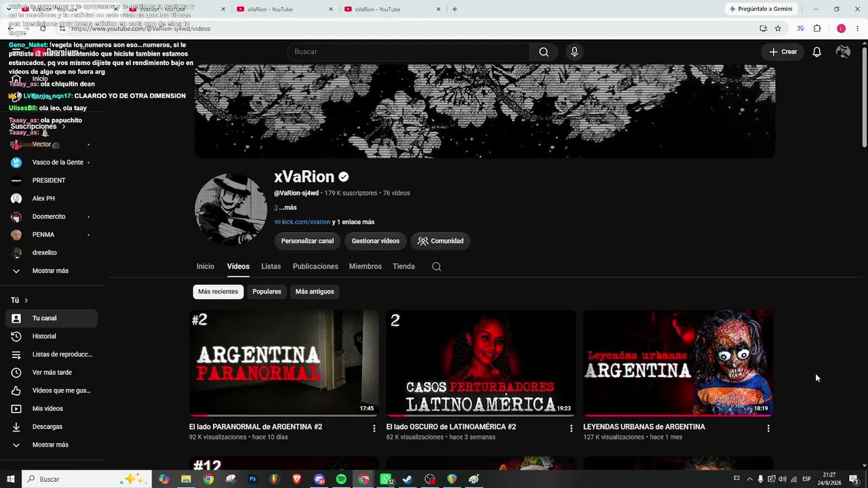Open options for El lado OSCURO de LATINOAMÉRICA #2
The width and height of the screenshot is (868, 488).
click(x=571, y=428)
